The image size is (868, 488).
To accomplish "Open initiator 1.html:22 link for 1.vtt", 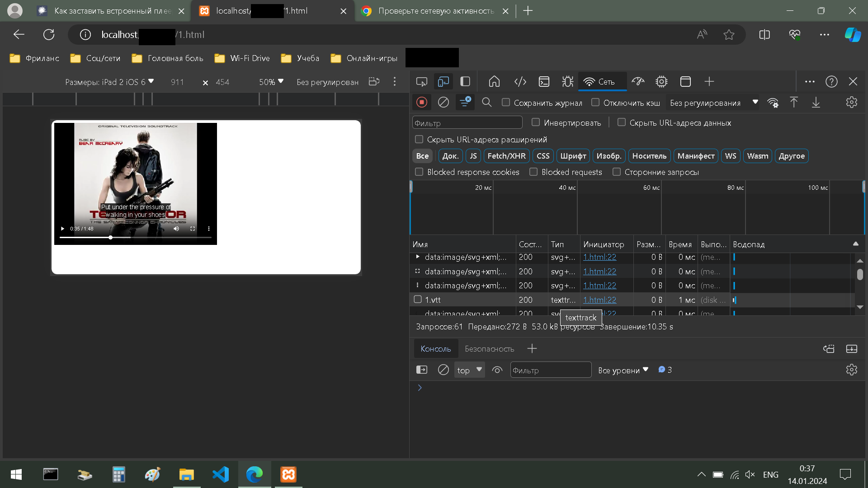I will click(x=599, y=300).
